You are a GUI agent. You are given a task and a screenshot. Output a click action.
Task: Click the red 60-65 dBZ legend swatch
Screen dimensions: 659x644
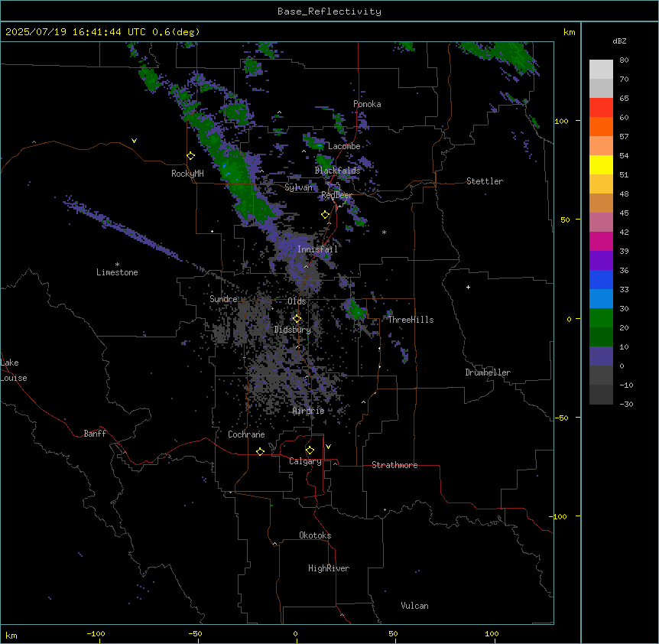pos(601,108)
